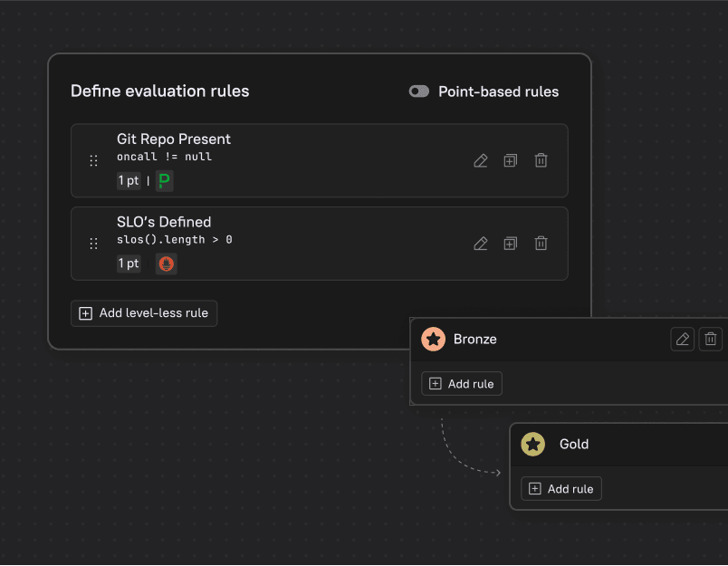Viewport: 728px width, 566px height.
Task: Delete the SLO's Defined rule
Action: point(541,244)
